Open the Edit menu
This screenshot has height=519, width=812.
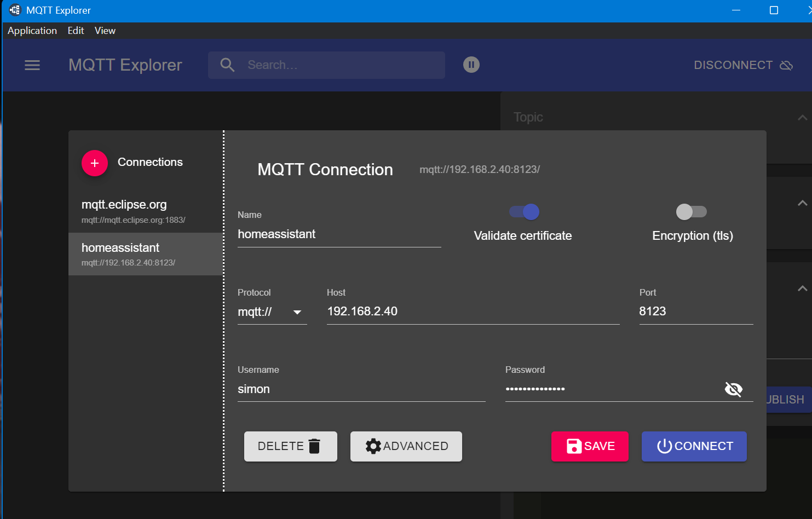coord(76,31)
